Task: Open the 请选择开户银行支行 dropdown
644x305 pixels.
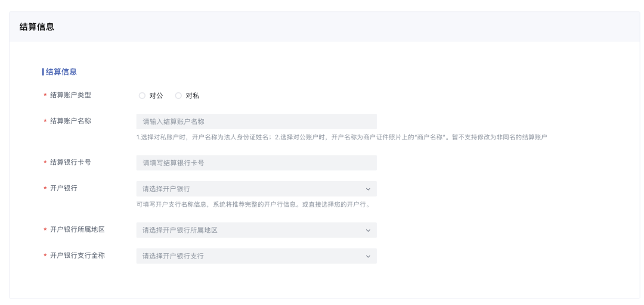Action: pos(250,256)
